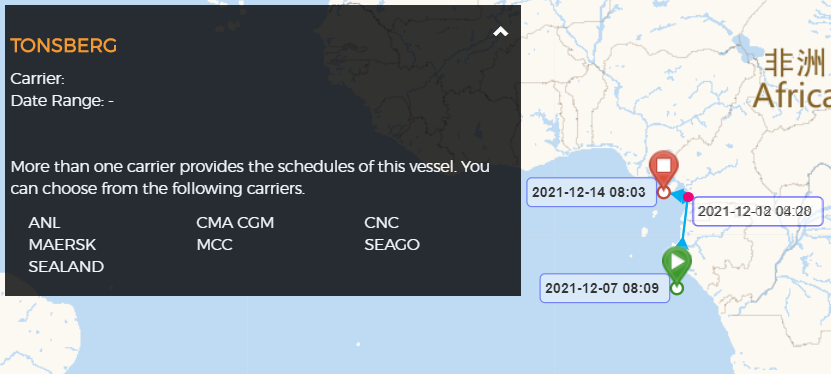Select the pink current-position dot
Screen dimensions: 831x374
click(688, 197)
